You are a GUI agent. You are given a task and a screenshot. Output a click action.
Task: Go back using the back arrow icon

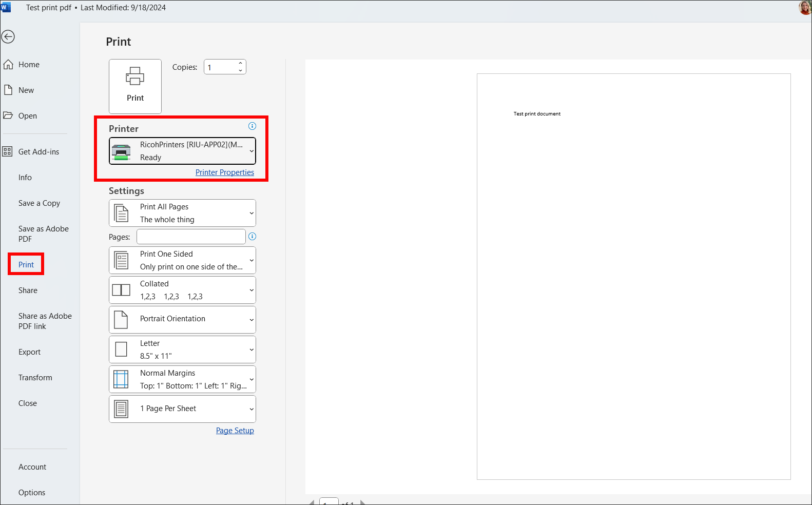pyautogui.click(x=8, y=36)
